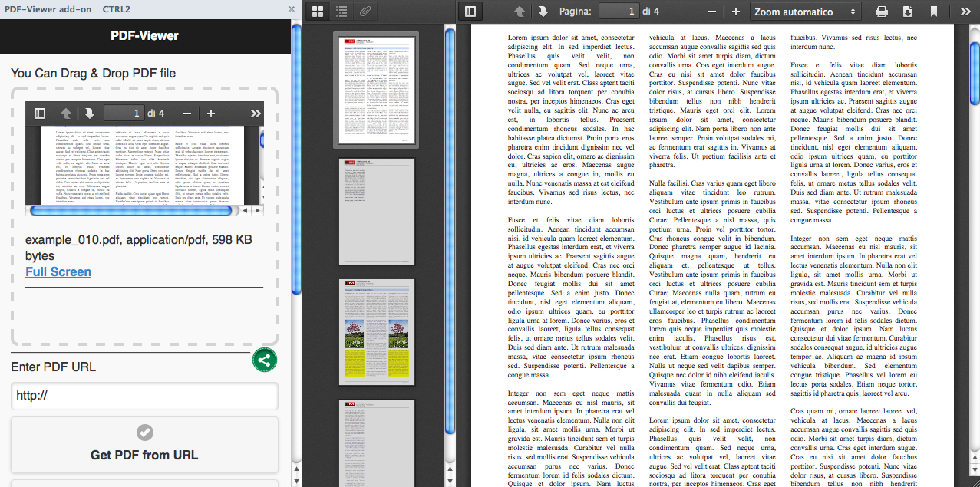Viewport: 980px width, 487px height.
Task: Open the Full Screen link
Action: 58,271
